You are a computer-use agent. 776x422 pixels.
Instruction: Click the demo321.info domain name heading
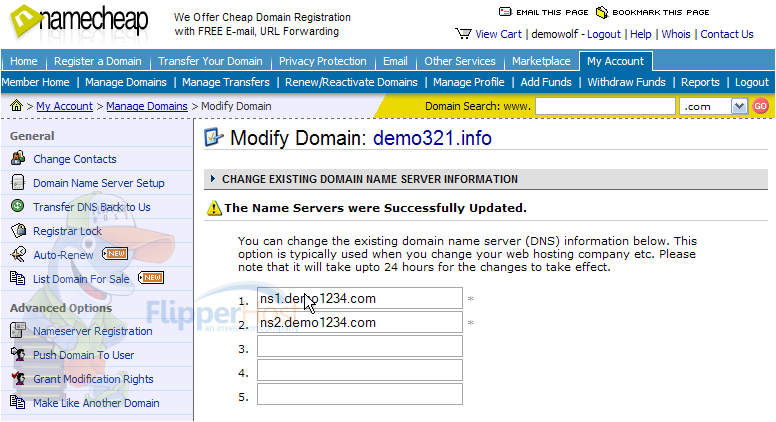[x=432, y=138]
